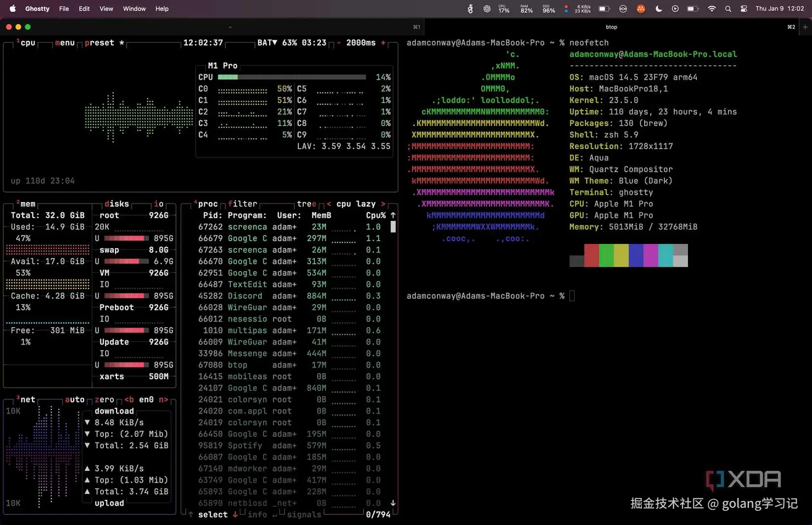Click the ChatGPT menu bar icon
The image size is (812, 525).
487,8
